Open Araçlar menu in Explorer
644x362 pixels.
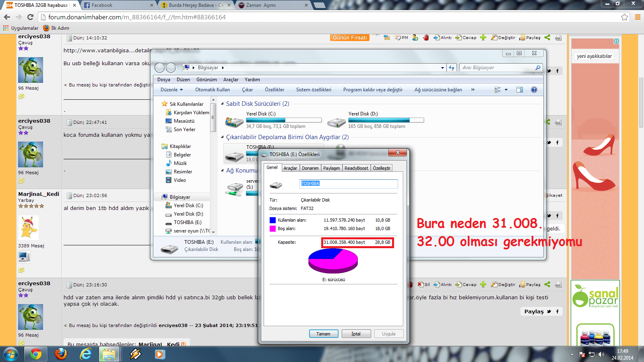tap(231, 80)
